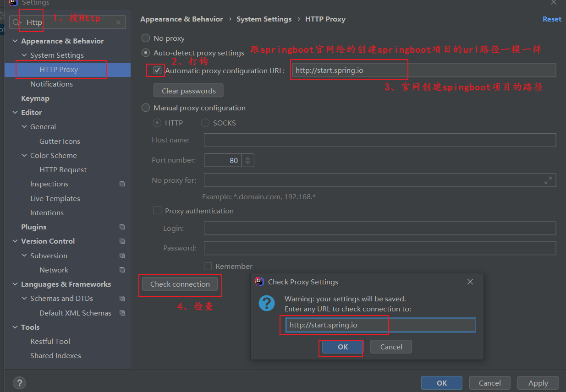Enable the Proxy authentication checkbox
Image resolution: width=566 pixels, height=392 pixels.
click(x=158, y=211)
